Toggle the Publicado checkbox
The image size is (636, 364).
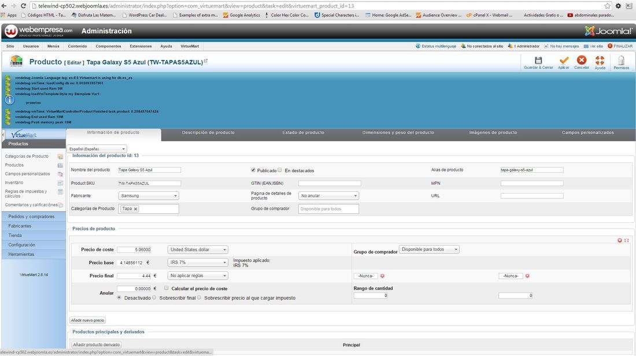(253, 170)
